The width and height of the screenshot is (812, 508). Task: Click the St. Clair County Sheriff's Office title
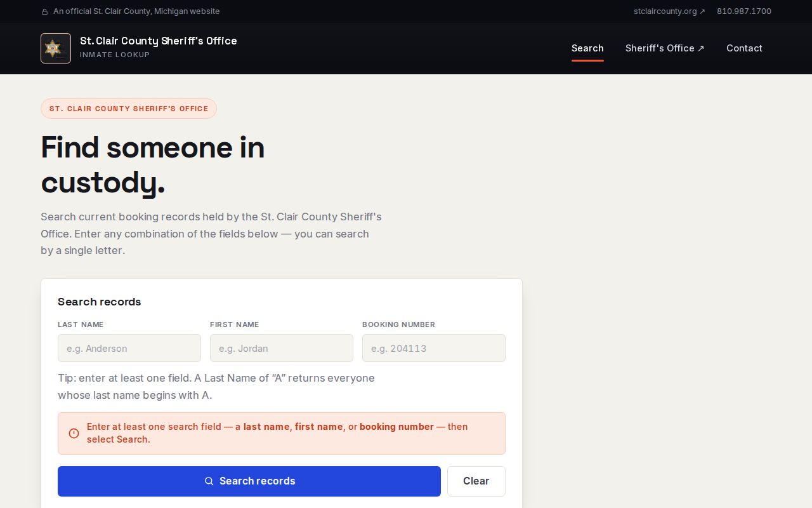click(x=159, y=41)
